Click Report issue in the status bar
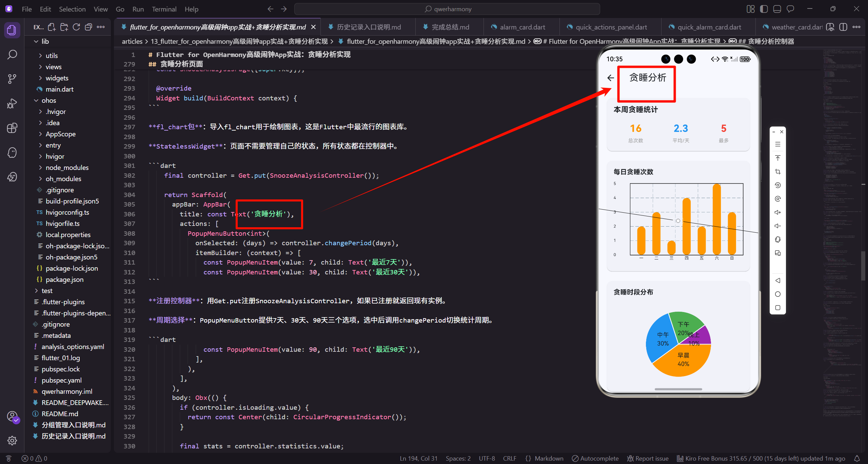 tap(648, 459)
